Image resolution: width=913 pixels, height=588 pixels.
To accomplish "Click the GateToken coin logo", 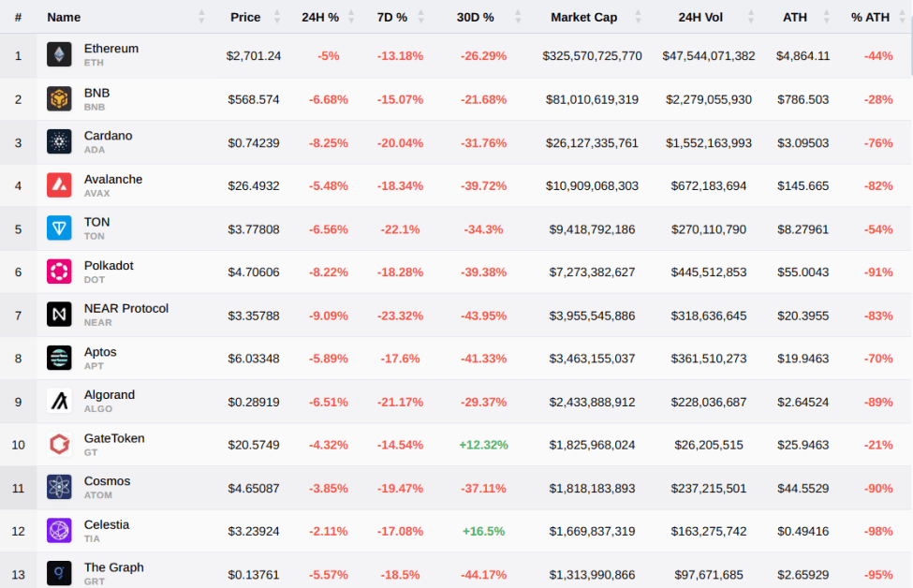I will (59, 444).
